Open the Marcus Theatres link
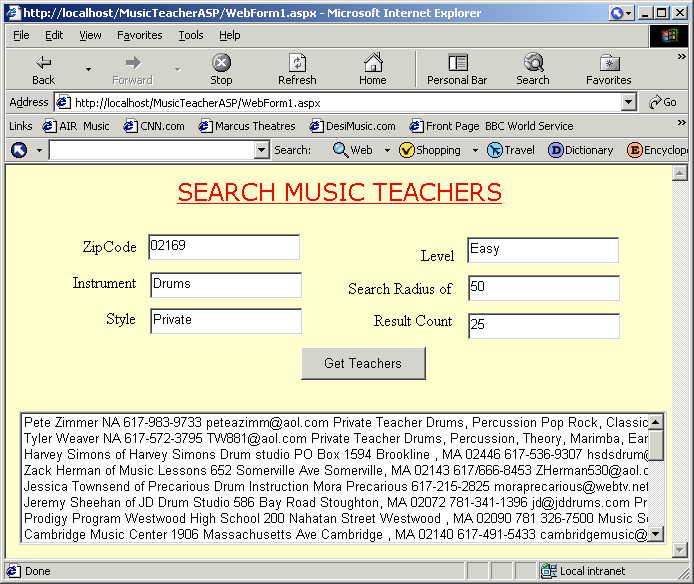This screenshot has height=584, width=694. point(247,126)
